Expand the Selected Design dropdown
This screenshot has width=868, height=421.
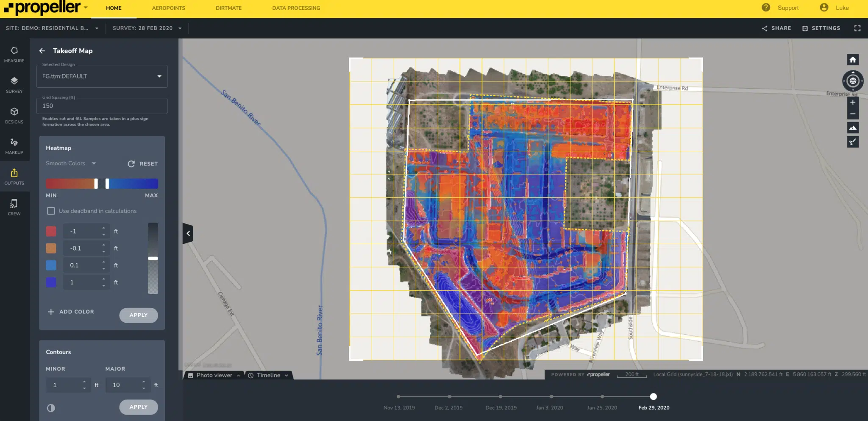coord(159,76)
